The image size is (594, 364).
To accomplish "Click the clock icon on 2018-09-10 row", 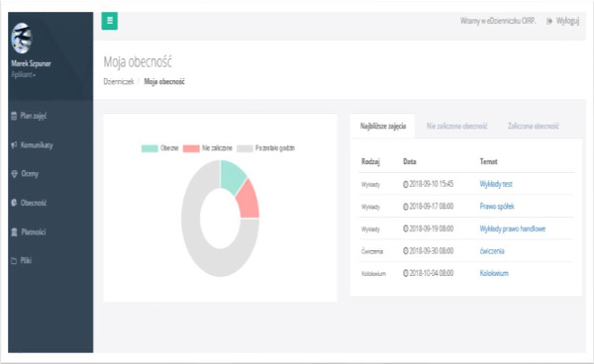I will 405,184.
